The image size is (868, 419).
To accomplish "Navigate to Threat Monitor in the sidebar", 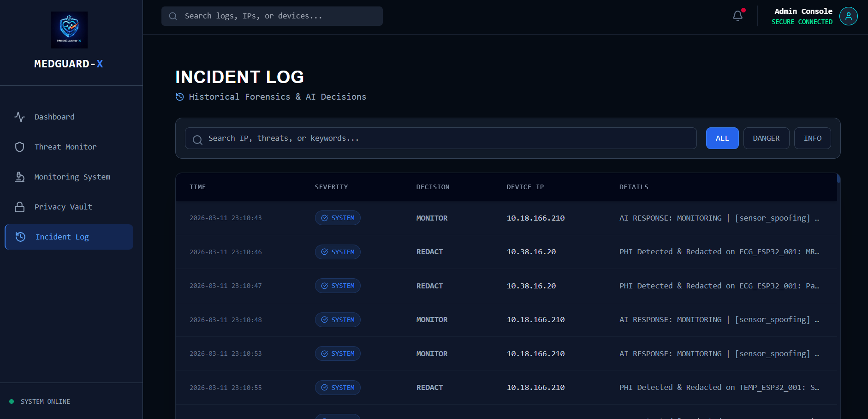I will pyautogui.click(x=65, y=147).
